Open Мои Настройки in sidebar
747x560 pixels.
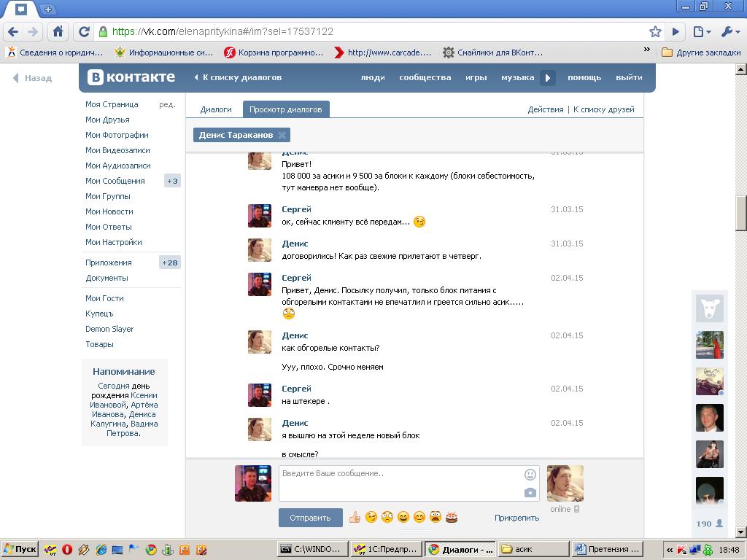coord(113,242)
